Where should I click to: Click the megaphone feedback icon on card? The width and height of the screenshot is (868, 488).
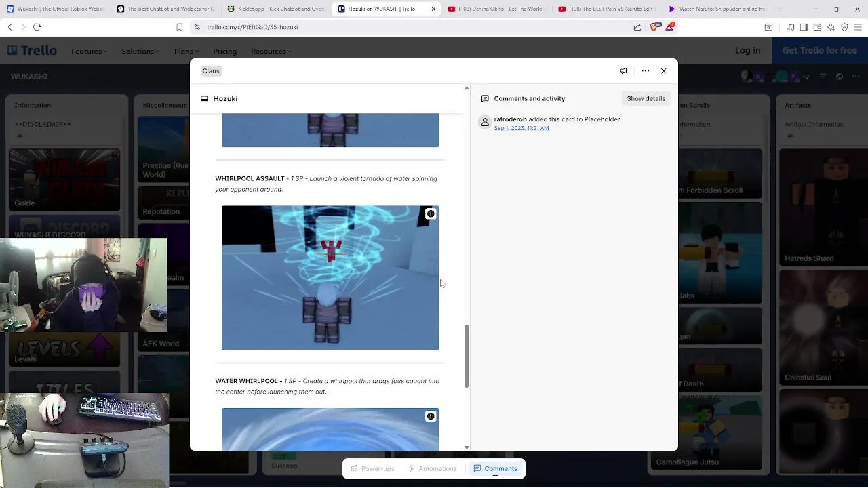[623, 70]
